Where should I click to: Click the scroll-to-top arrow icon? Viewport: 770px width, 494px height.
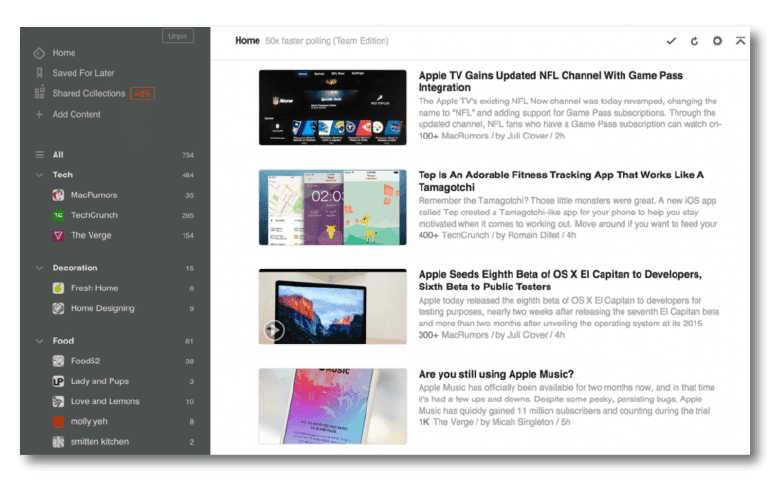pyautogui.click(x=740, y=41)
